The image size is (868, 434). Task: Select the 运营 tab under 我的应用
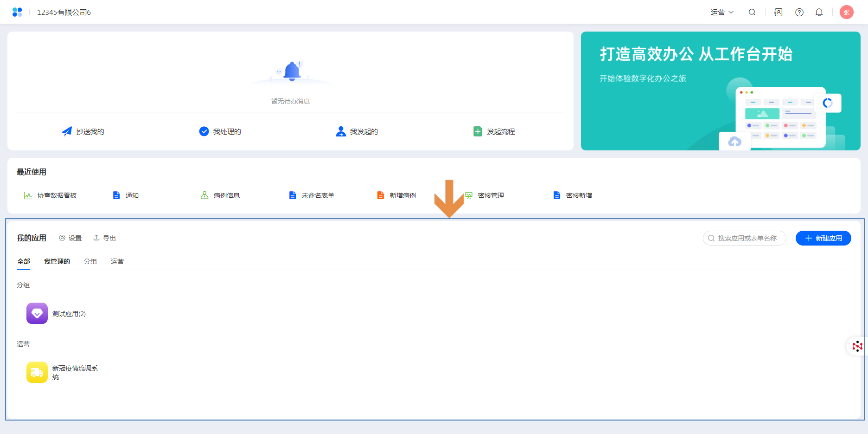(x=117, y=261)
